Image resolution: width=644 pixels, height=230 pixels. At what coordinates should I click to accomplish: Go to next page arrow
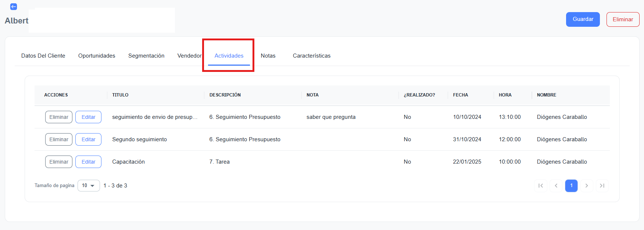(x=587, y=186)
